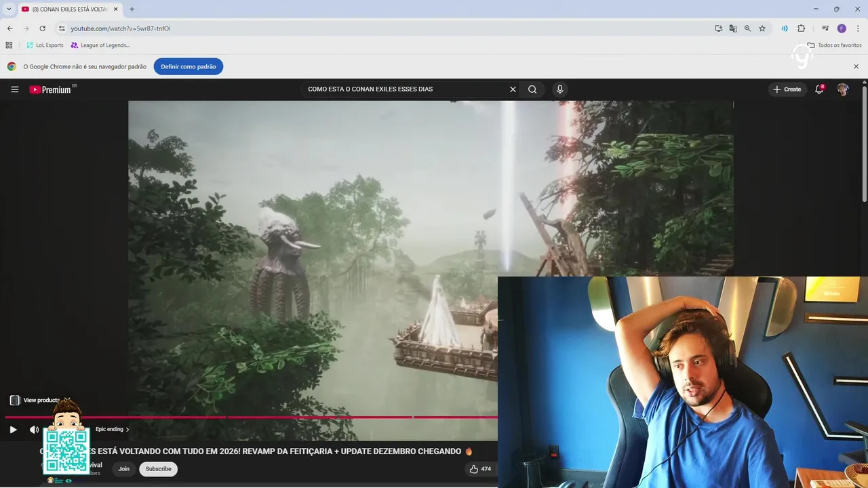The height and width of the screenshot is (488, 868).
Task: Install app icon in address bar
Action: (718, 28)
